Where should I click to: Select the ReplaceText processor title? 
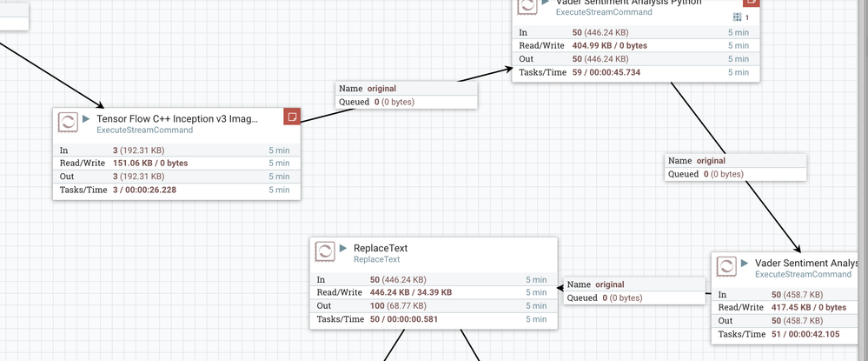381,248
